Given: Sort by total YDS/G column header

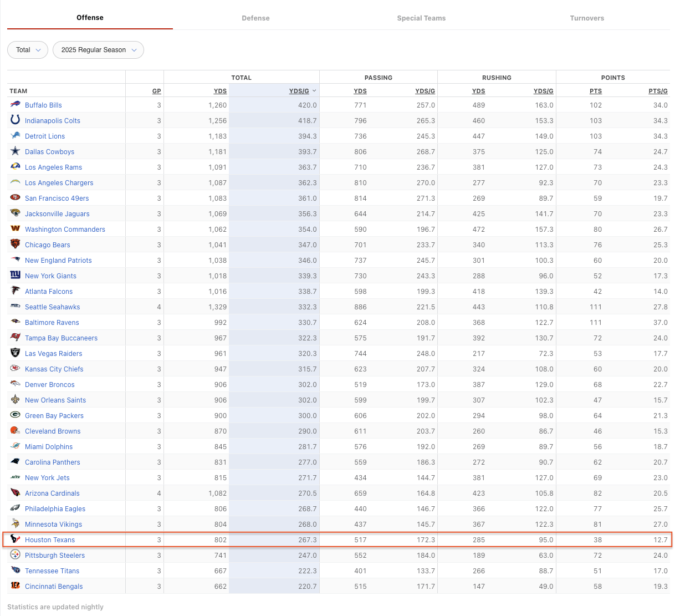Looking at the screenshot, I should pyautogui.click(x=299, y=91).
